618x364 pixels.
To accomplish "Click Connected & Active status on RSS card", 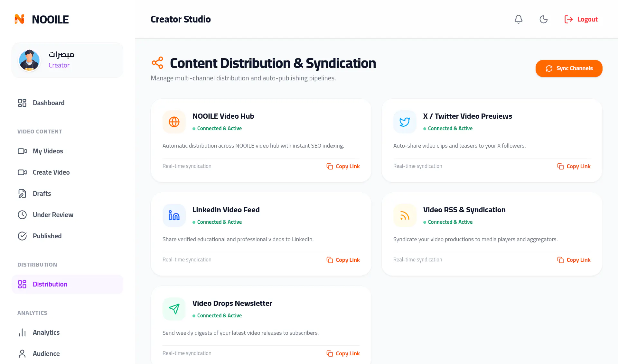I will pyautogui.click(x=448, y=222).
